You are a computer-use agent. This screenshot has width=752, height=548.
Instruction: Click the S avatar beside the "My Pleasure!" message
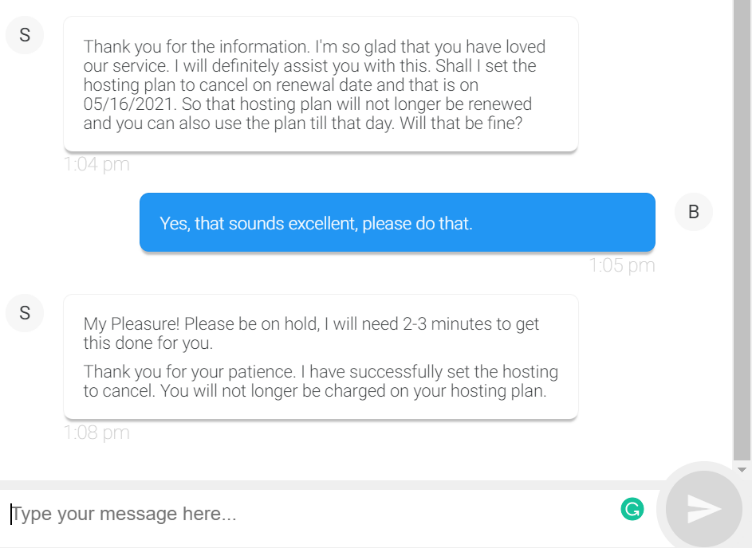point(25,313)
